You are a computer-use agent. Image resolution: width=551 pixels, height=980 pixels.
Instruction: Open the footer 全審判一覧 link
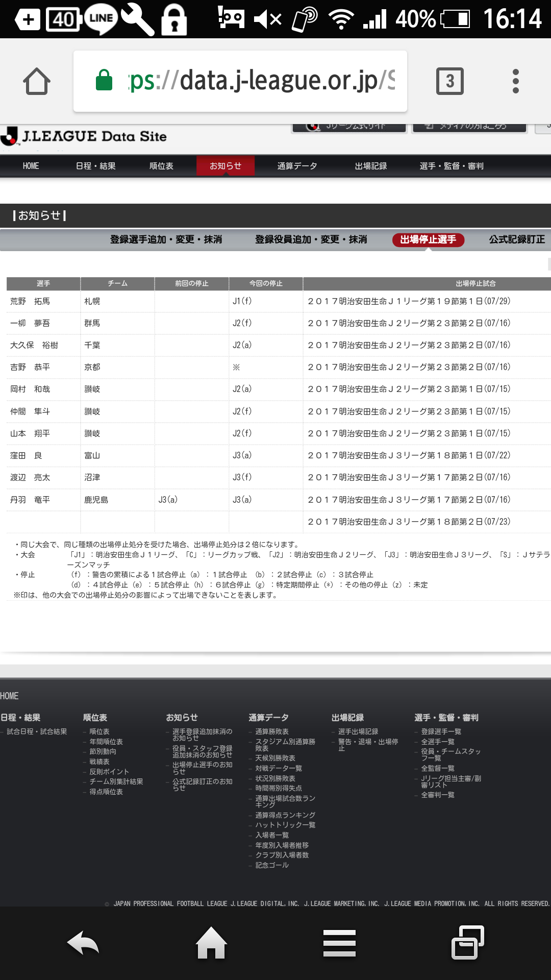click(437, 795)
